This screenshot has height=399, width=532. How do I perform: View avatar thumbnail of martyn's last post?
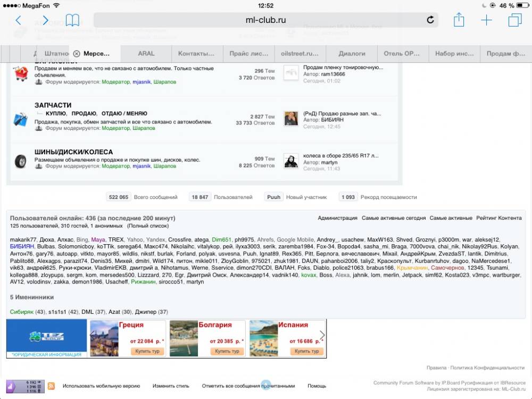[x=291, y=161]
